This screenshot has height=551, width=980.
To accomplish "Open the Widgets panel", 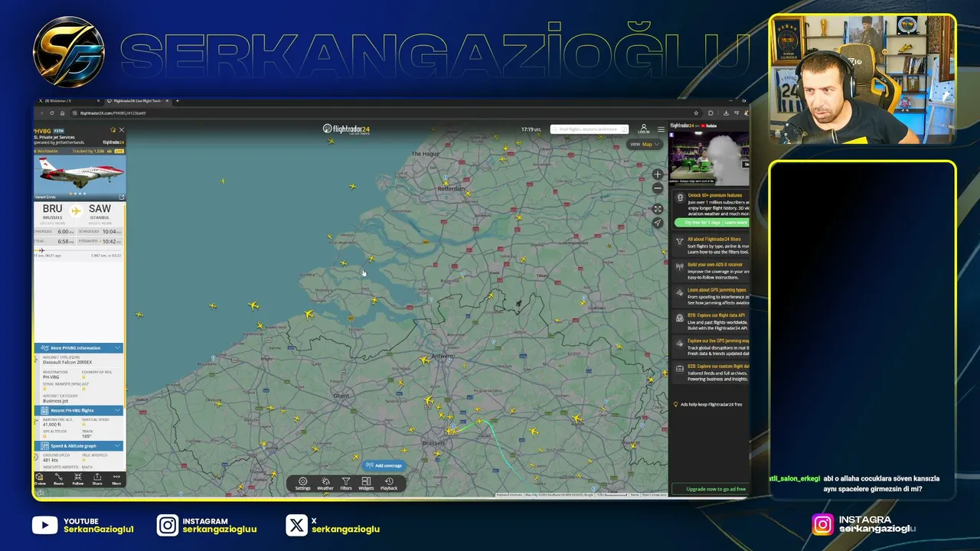I will (x=366, y=484).
